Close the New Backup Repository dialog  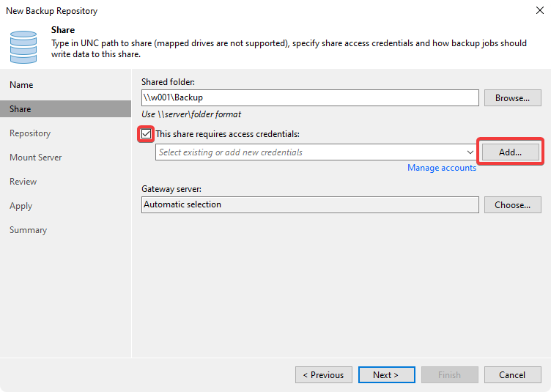(539, 11)
